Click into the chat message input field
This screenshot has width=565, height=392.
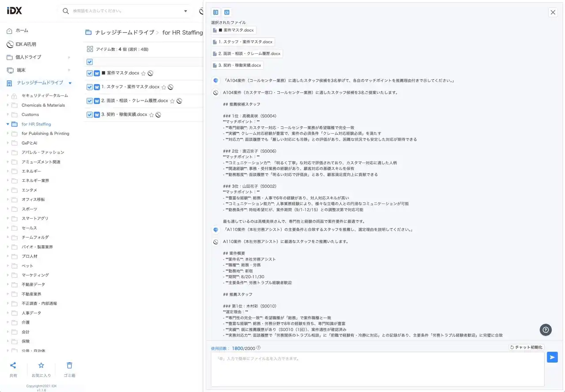[377, 369]
